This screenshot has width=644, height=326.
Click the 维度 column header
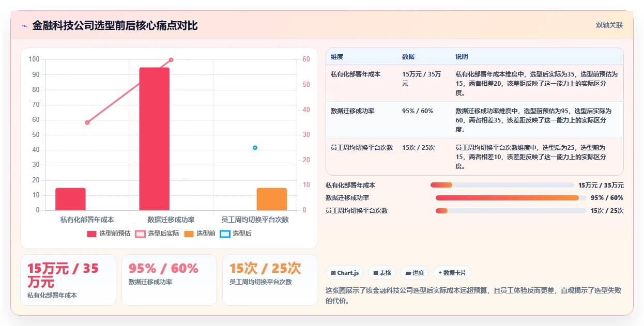click(x=337, y=57)
